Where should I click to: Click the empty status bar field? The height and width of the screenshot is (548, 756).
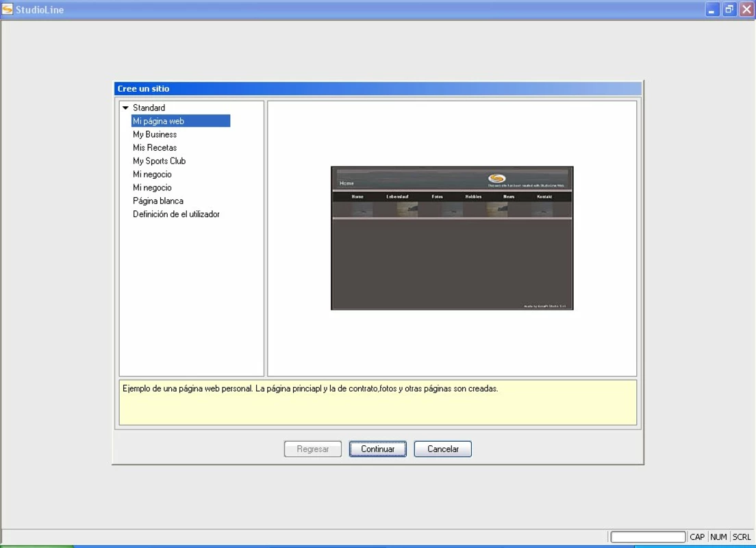(648, 537)
